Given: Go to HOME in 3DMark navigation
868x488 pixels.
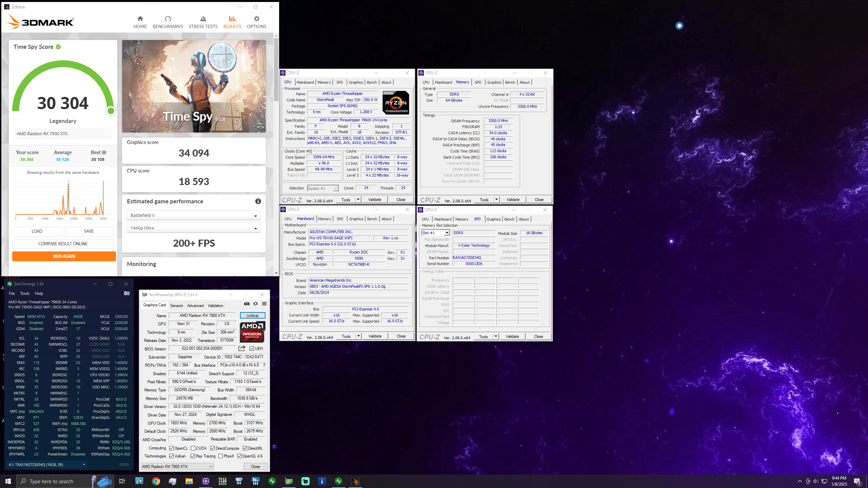Looking at the screenshot, I should coord(140,22).
